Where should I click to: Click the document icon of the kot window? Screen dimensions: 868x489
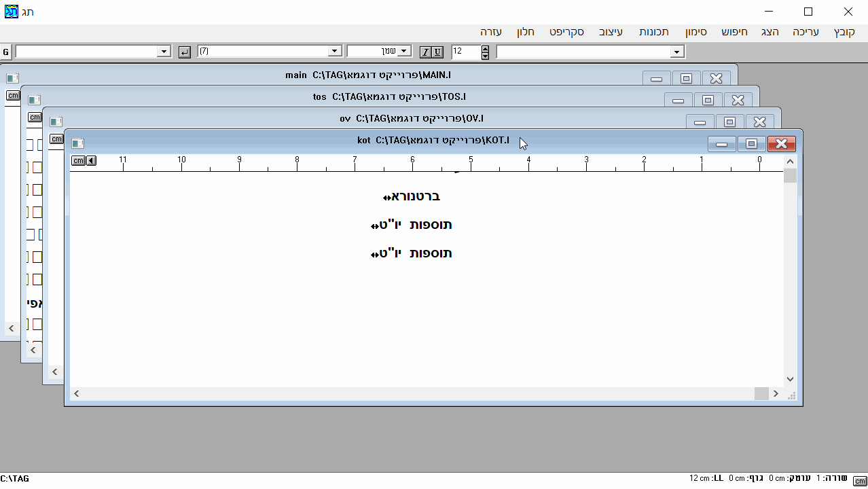[x=77, y=143]
